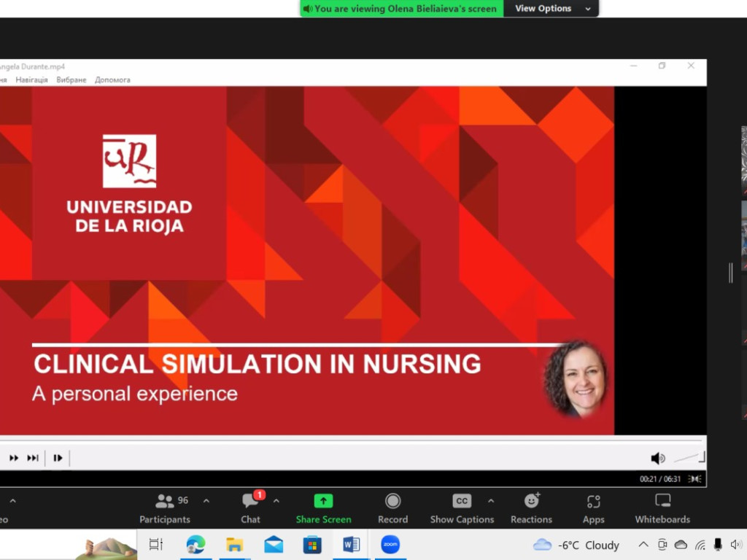Screen dimensions: 747x560
Task: Open the Wi-Fi network tray icon
Action: (700, 545)
